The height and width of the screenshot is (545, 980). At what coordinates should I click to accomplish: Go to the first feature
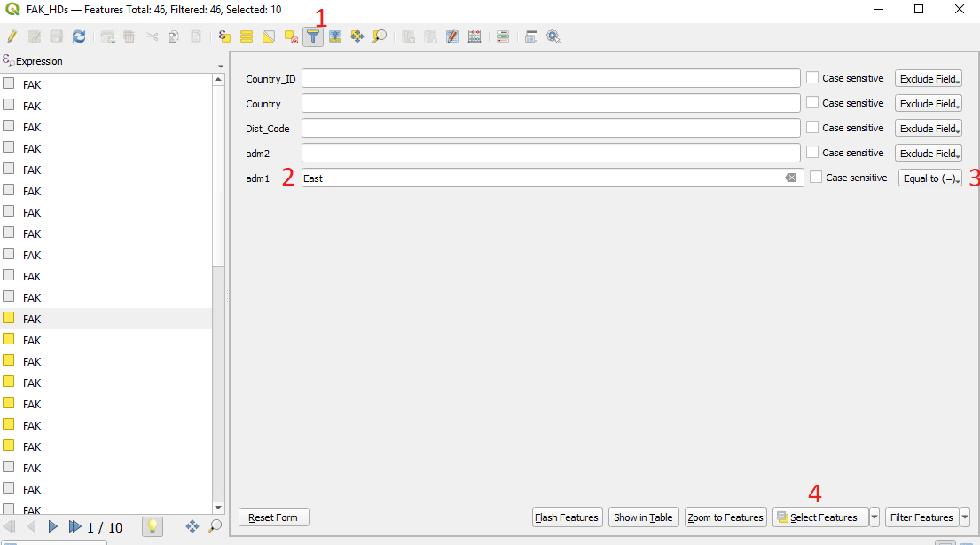[10, 527]
